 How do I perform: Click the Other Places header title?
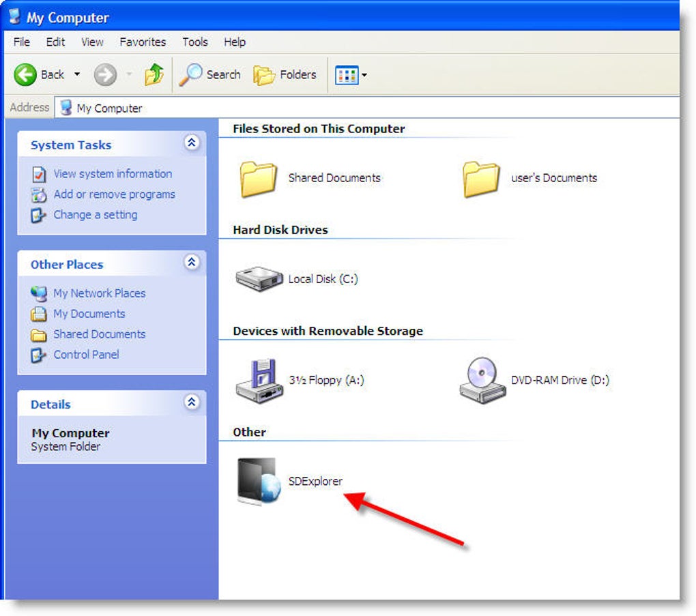67,265
